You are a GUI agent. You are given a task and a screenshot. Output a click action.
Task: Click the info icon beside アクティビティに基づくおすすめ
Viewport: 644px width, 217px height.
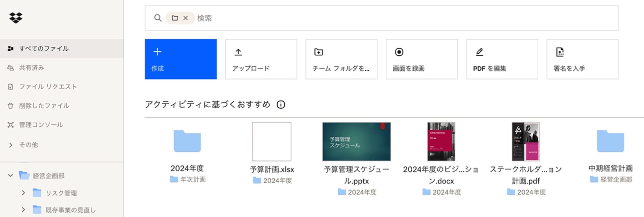pos(281,105)
